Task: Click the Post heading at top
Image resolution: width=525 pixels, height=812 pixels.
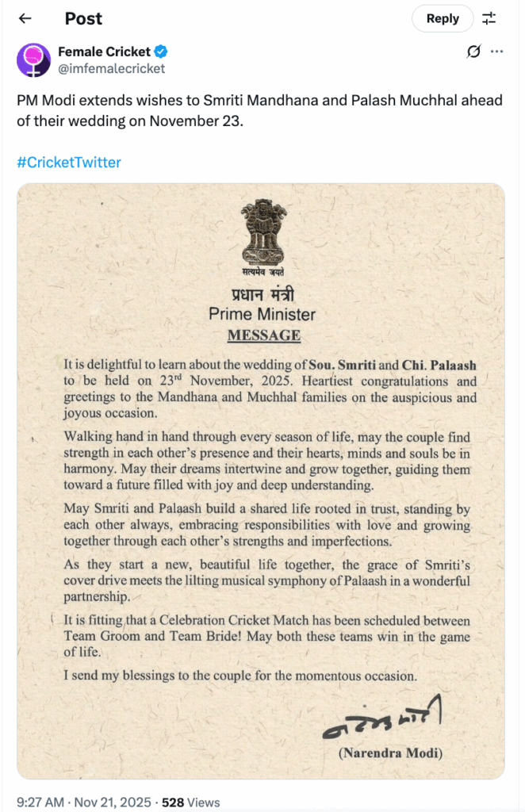Action: 83,18
